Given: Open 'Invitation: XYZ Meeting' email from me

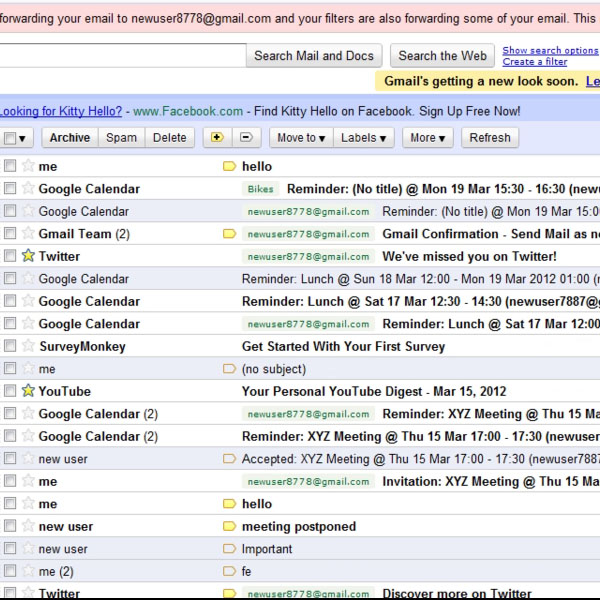Looking at the screenshot, I should tap(491, 481).
